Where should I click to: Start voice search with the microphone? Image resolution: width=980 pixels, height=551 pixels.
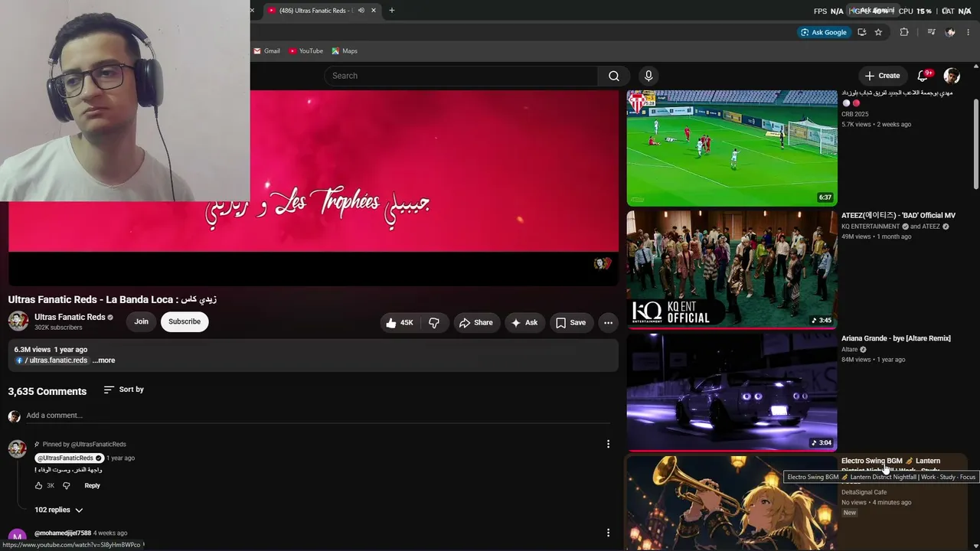point(648,76)
